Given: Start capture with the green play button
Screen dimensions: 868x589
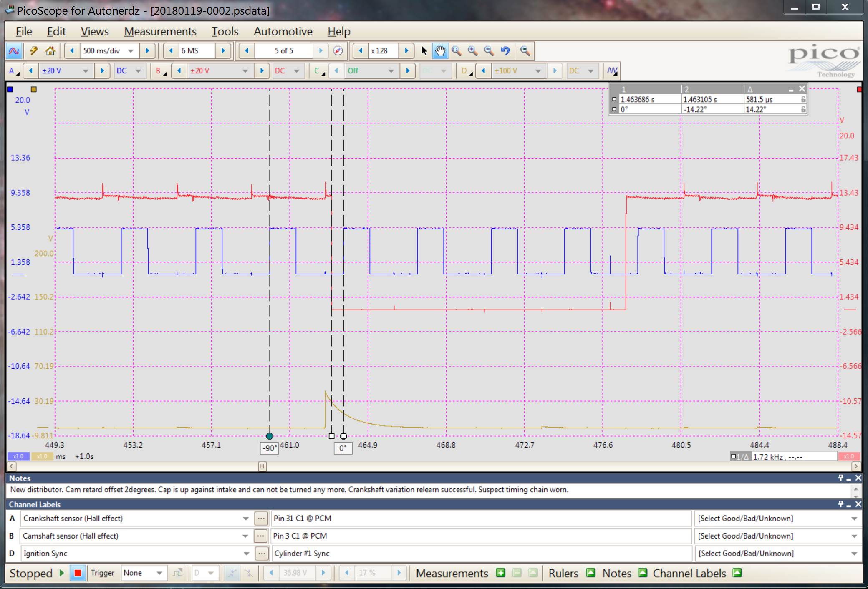Looking at the screenshot, I should (x=62, y=573).
